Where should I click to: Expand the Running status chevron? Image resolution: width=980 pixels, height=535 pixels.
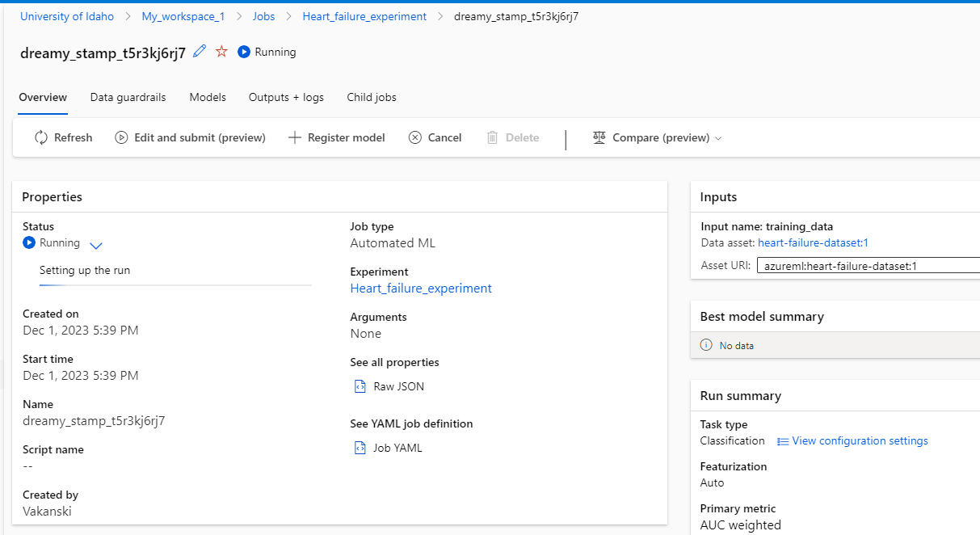point(96,245)
